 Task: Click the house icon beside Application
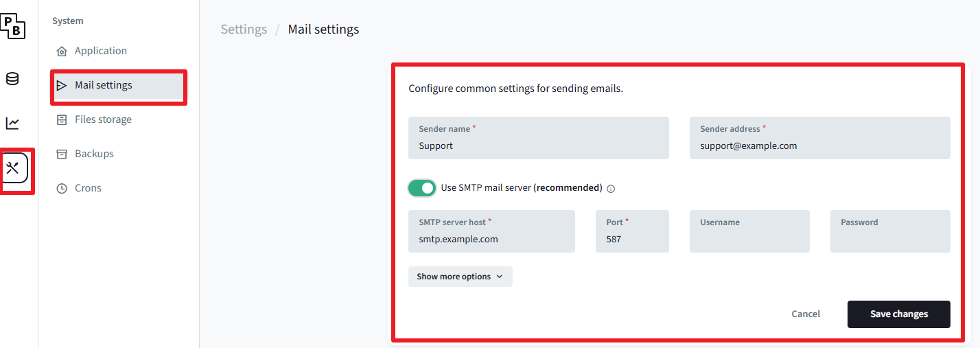(62, 51)
